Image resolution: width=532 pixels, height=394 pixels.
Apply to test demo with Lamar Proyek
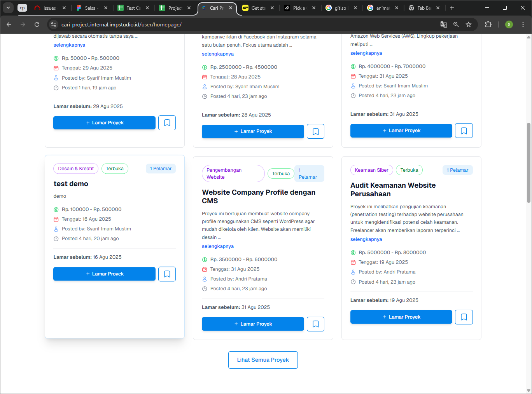click(104, 274)
